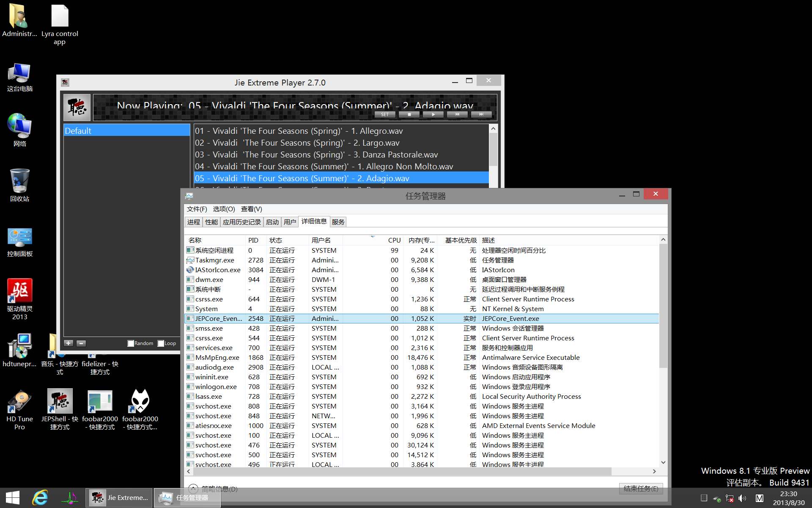Viewport: 812px width, 508px height.
Task: Remove playlist with the minus button
Action: (81, 343)
